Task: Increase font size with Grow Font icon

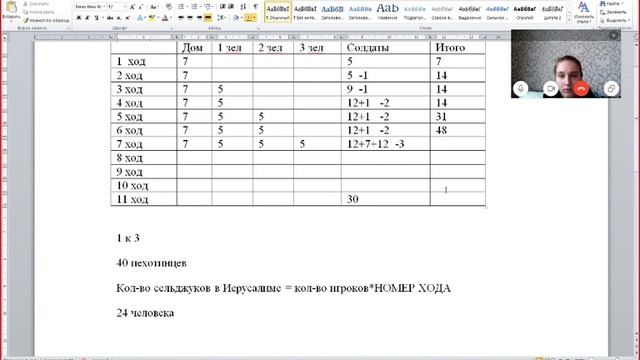Action: (132, 7)
